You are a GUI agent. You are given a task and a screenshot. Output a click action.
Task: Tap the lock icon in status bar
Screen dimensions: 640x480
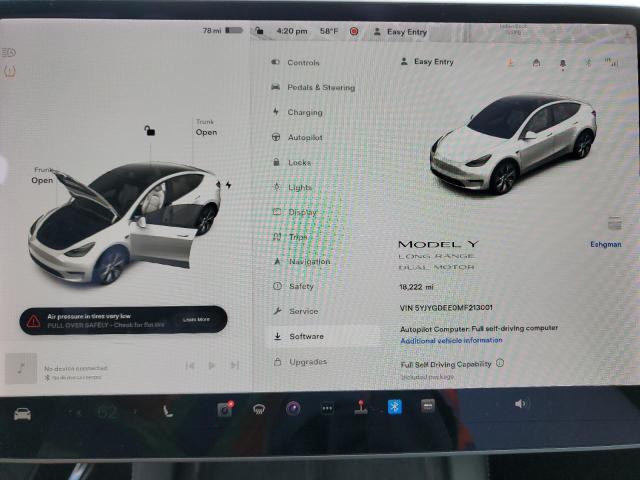click(x=259, y=31)
